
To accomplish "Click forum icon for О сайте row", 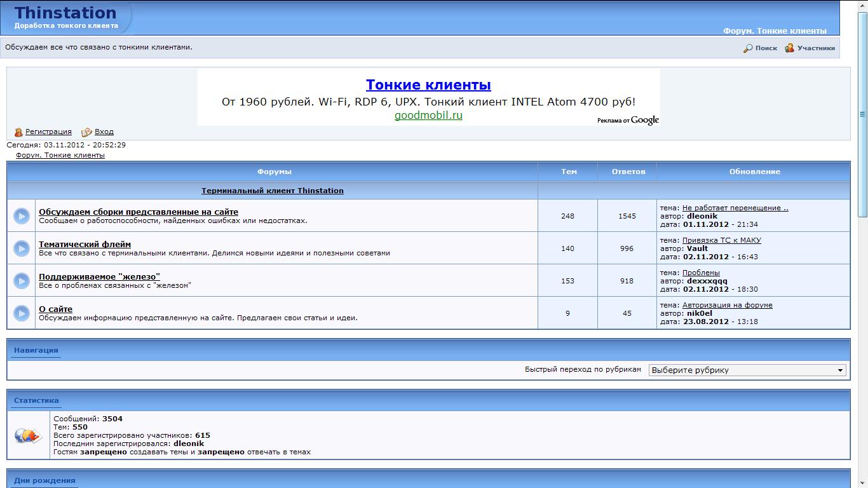I will [x=22, y=313].
